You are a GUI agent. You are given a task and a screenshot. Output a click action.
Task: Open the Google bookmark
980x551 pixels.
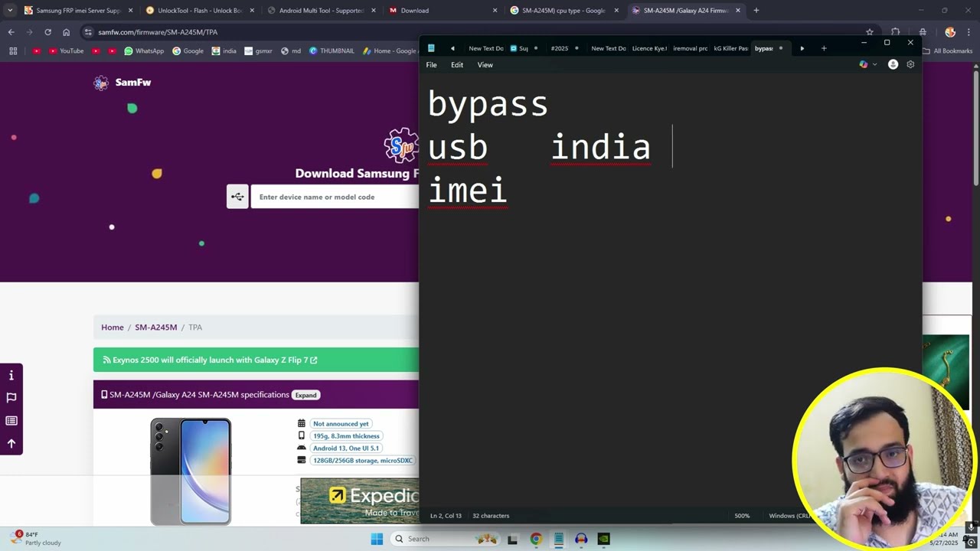[188, 51]
